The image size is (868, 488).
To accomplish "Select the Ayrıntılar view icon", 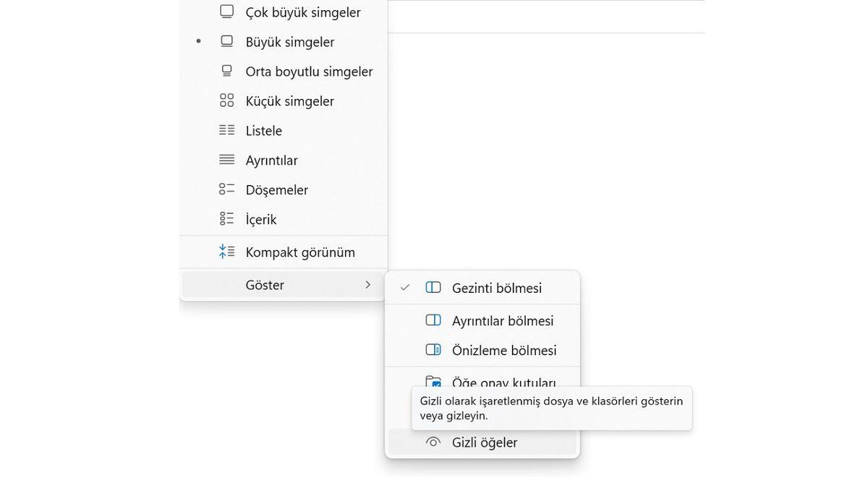I will click(x=226, y=160).
